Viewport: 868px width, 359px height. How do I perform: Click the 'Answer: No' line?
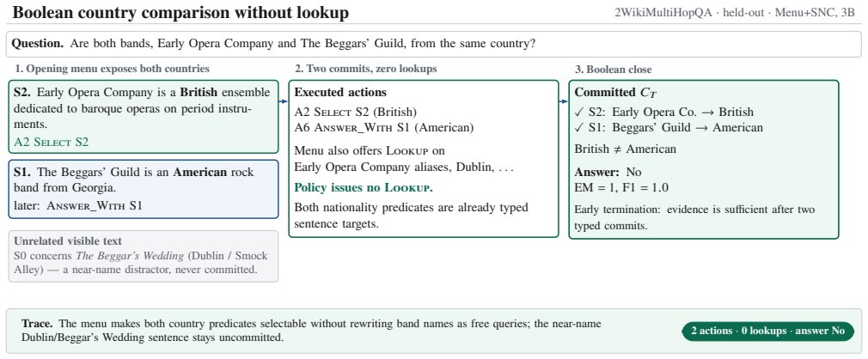point(608,172)
